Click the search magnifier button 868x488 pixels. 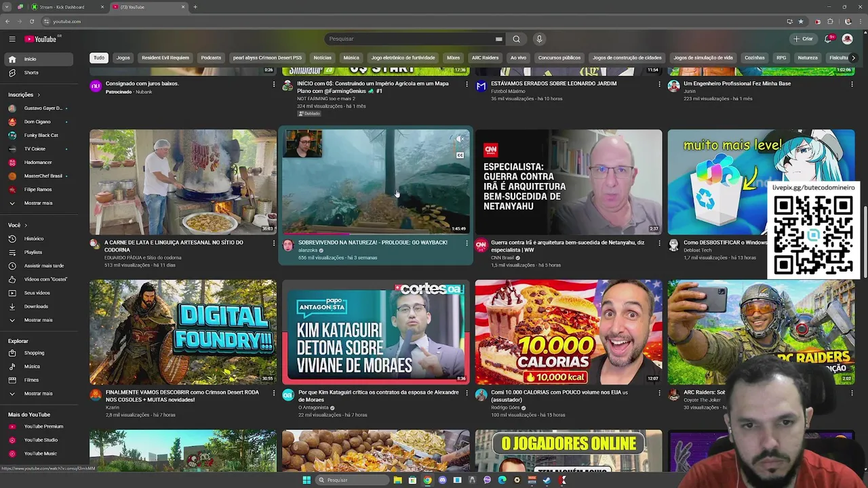tap(516, 39)
